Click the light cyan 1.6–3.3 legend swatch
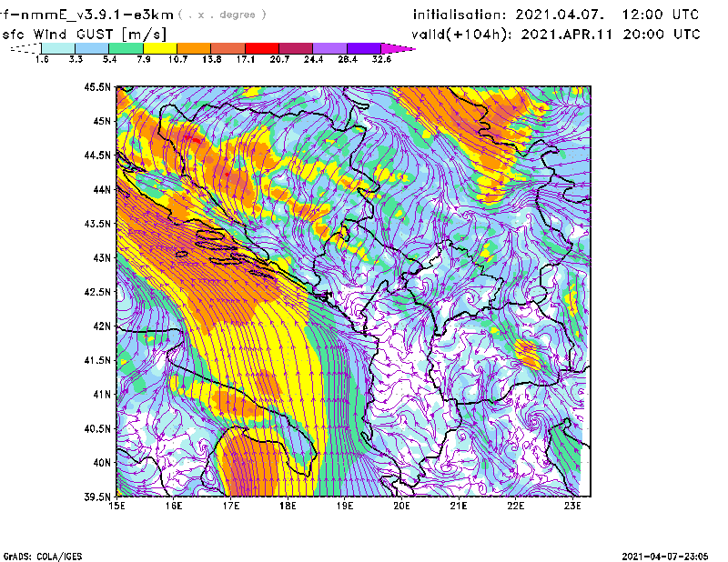Image resolution: width=728 pixels, height=562 pixels. pos(58,48)
